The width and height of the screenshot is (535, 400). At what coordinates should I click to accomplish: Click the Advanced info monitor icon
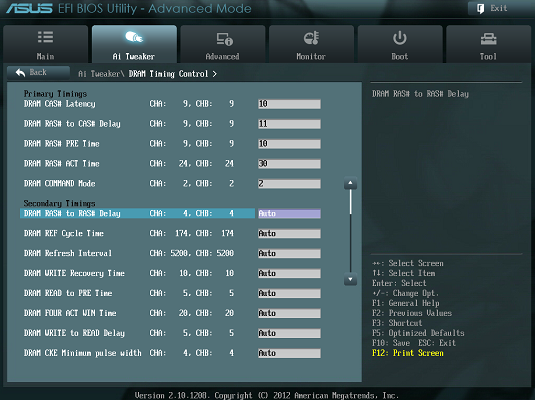225,39
